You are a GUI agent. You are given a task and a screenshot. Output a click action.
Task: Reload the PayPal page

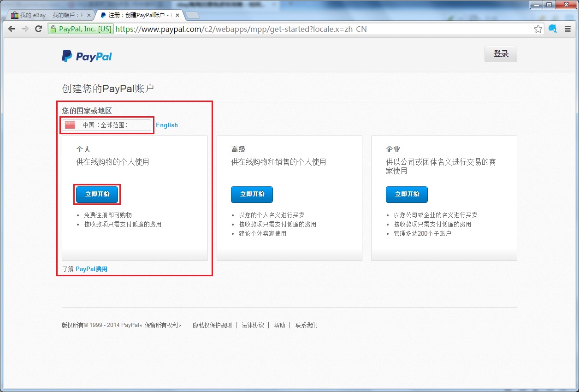[x=38, y=29]
